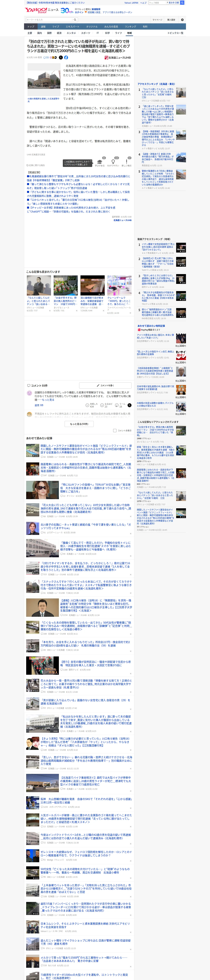Click 'もっと見る(55件)' to show all comments
This screenshot has width=210, height=980.
79,424
